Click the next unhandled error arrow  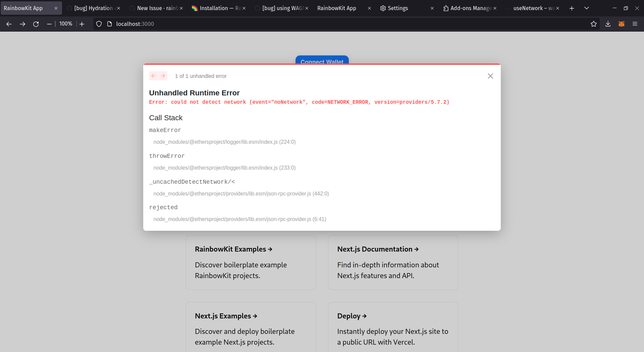click(x=163, y=76)
